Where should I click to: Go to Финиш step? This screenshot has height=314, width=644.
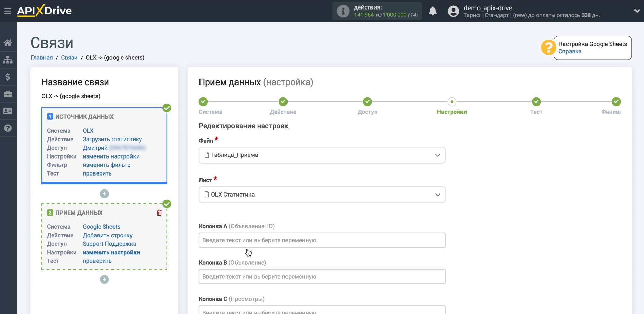616,102
